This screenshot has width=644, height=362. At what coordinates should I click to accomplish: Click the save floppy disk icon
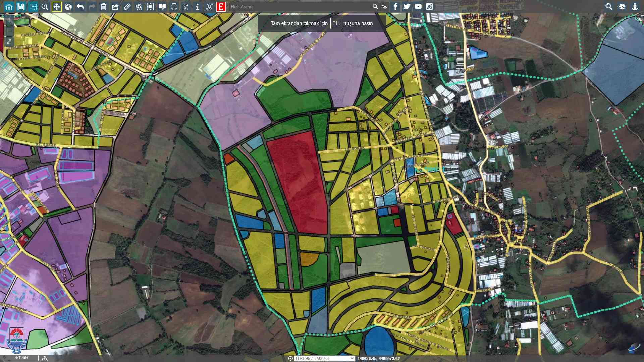[21, 7]
